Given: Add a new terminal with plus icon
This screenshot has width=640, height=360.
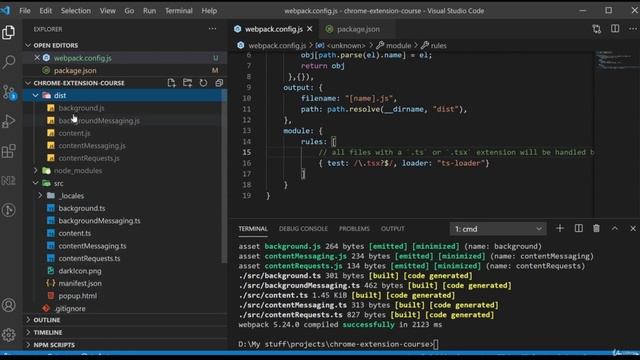Looking at the screenshot, I should [x=560, y=229].
